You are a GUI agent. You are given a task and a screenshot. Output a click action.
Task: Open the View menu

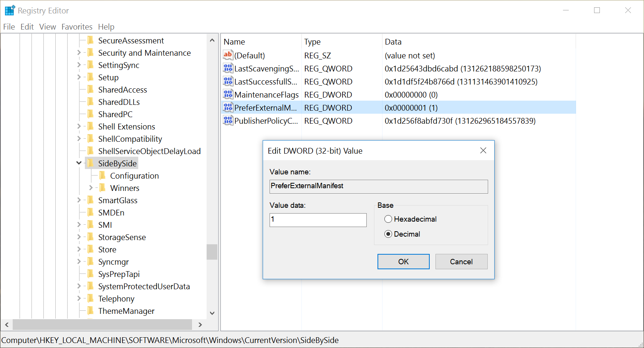[x=48, y=27]
